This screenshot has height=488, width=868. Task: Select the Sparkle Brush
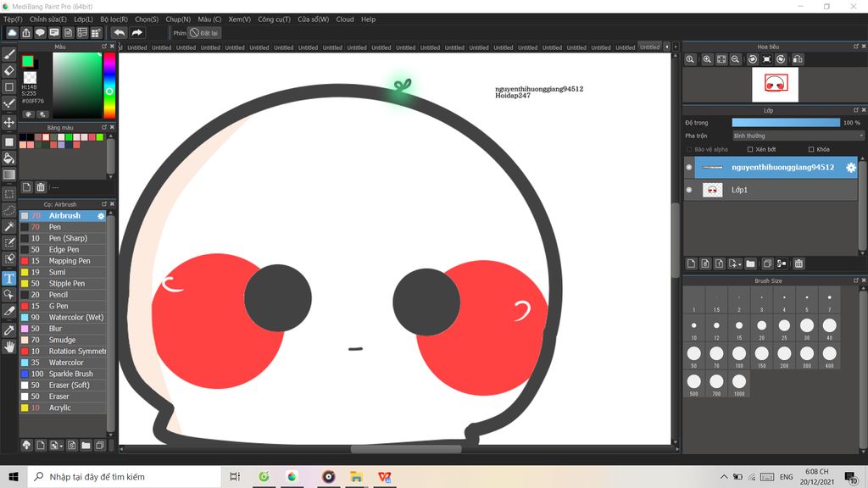(63, 374)
